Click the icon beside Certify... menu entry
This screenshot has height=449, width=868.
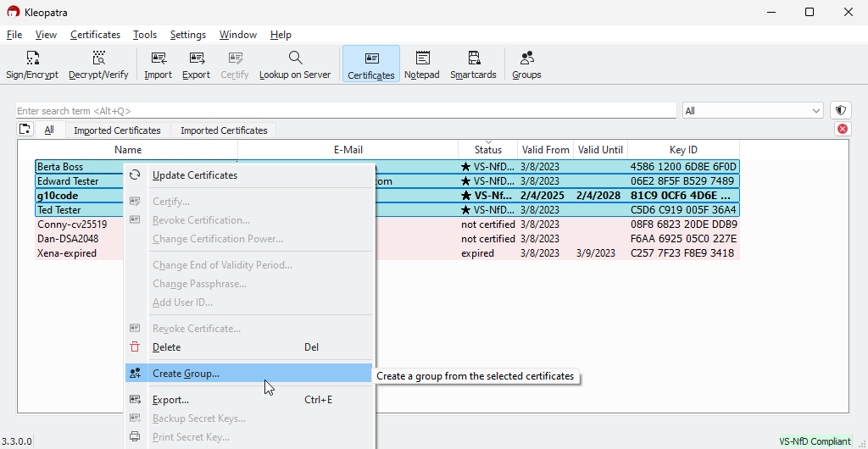coord(135,202)
